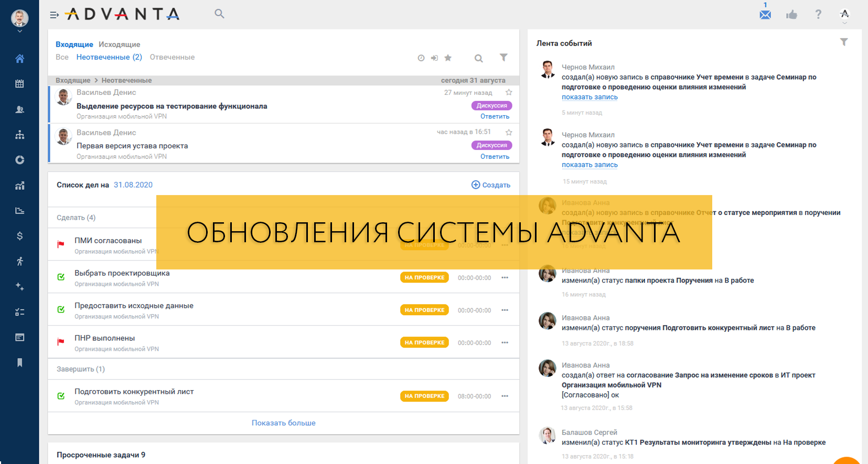The image size is (868, 464).
Task: Select the "Отвеченные" filter tab
Action: 172,57
